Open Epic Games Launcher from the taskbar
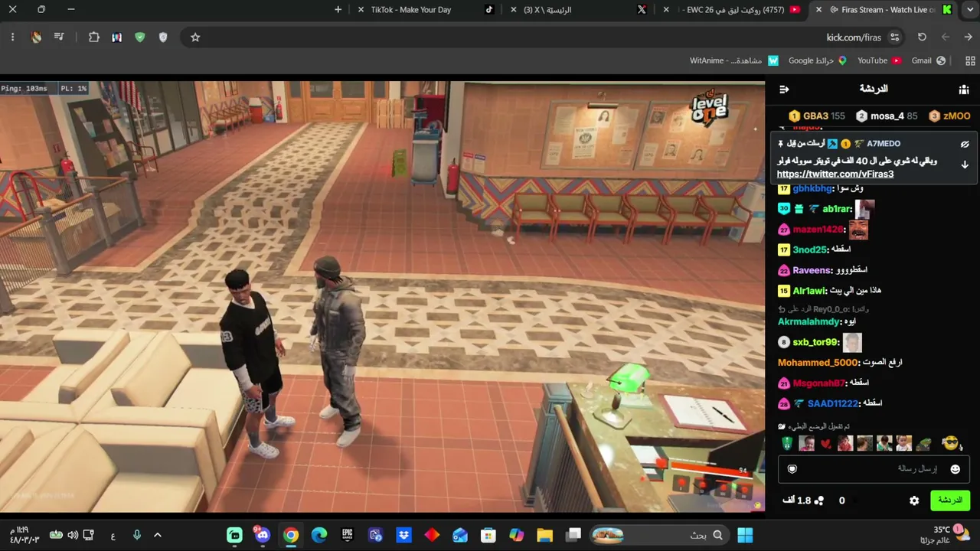This screenshot has height=551, width=980. point(348,535)
